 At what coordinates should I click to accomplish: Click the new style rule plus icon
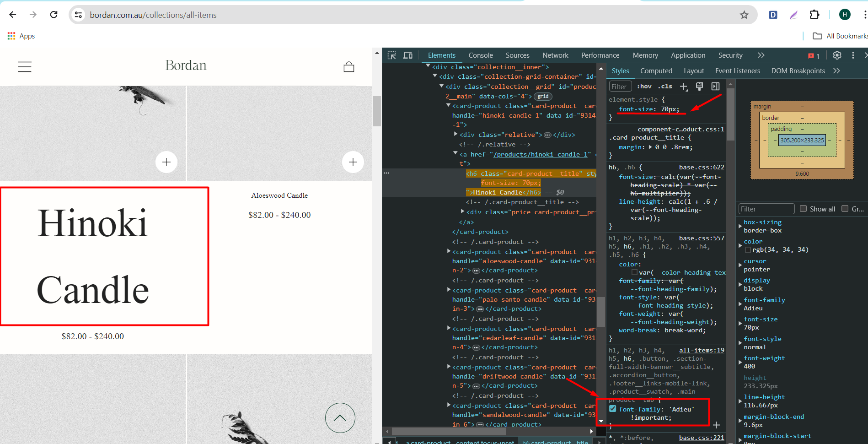tap(684, 87)
